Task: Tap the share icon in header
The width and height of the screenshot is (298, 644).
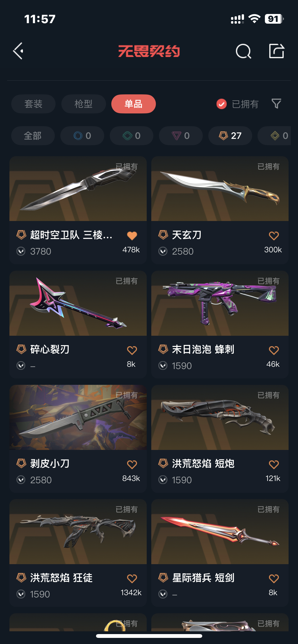Action: coord(277,51)
